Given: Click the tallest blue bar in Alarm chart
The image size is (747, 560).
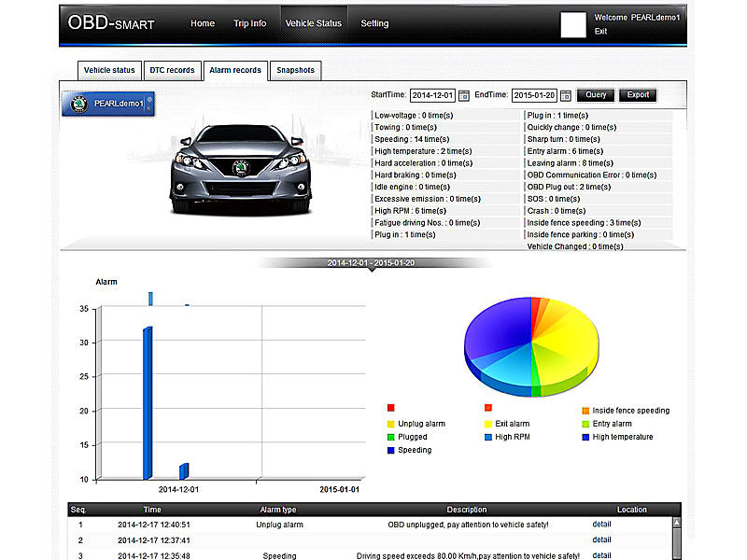Looking at the screenshot, I should (x=148, y=403).
